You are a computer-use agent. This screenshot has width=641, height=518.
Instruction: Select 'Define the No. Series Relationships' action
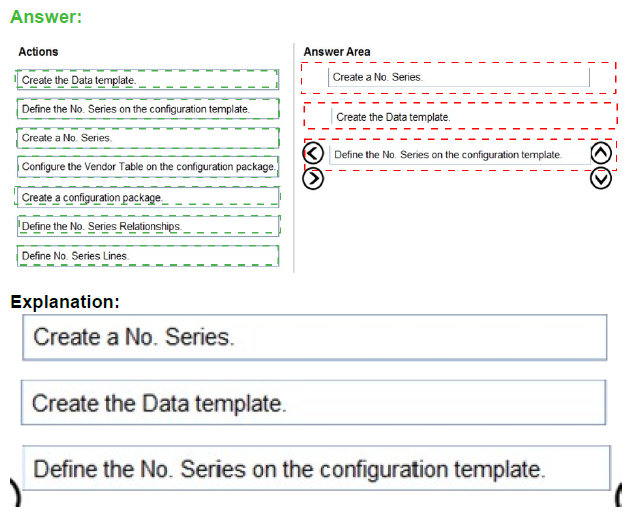pyautogui.click(x=147, y=226)
